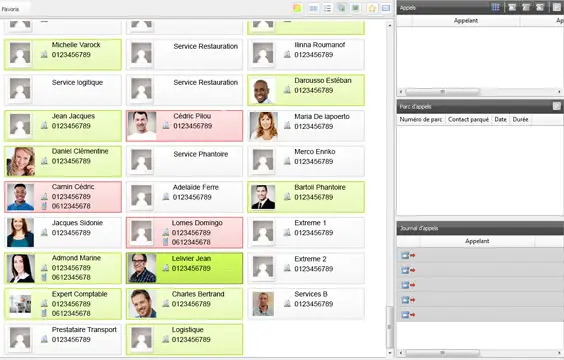Select the Cédric Pilou contact card
Image resolution: width=564 pixels, height=360 pixels.
(x=185, y=126)
